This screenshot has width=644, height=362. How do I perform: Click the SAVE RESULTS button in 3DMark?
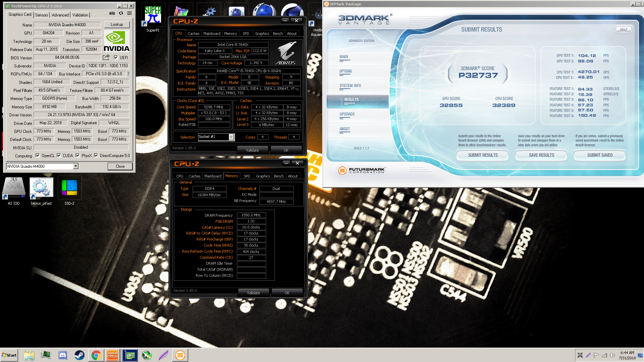pyautogui.click(x=541, y=155)
